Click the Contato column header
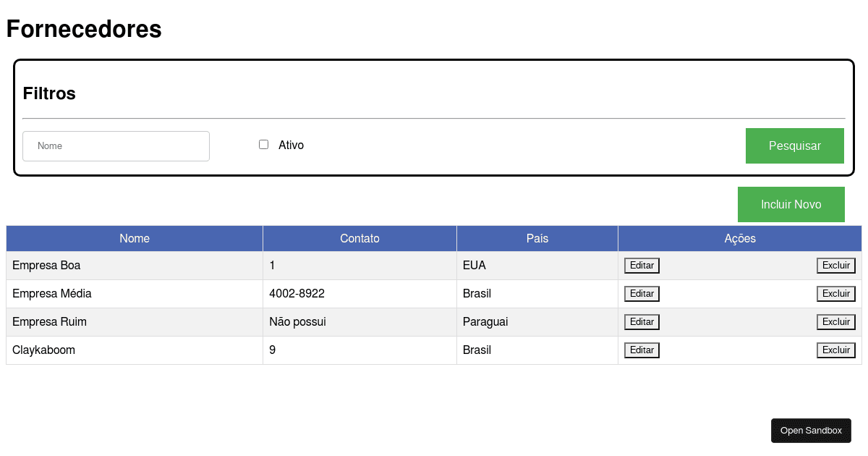The image size is (868, 456). 359,238
